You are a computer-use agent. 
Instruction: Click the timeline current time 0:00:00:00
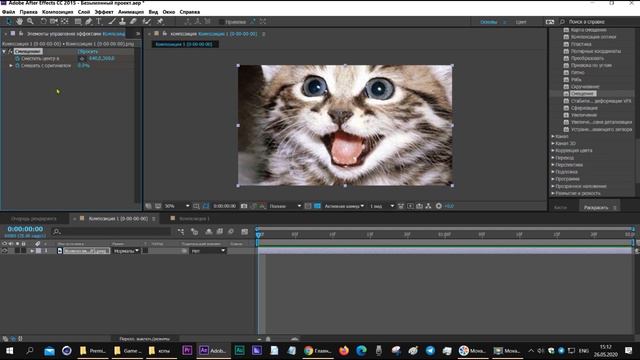25,229
